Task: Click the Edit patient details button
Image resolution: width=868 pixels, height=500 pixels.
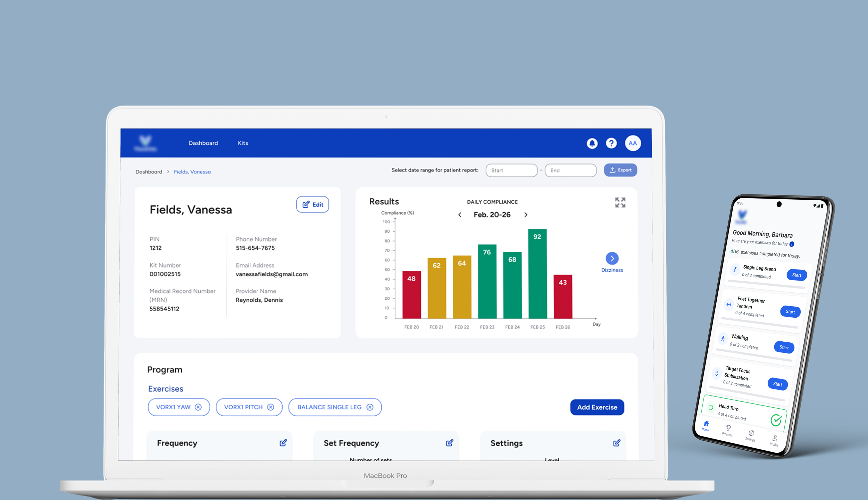Action: pyautogui.click(x=312, y=205)
